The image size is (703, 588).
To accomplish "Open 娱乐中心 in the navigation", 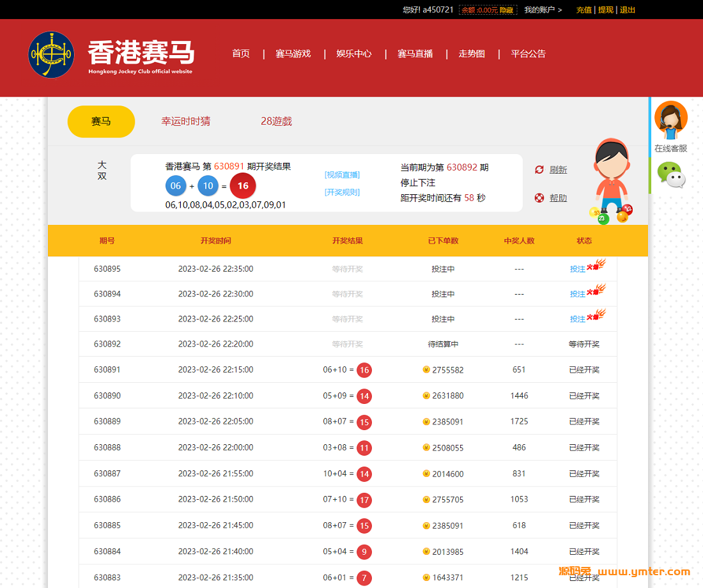I will pyautogui.click(x=354, y=54).
